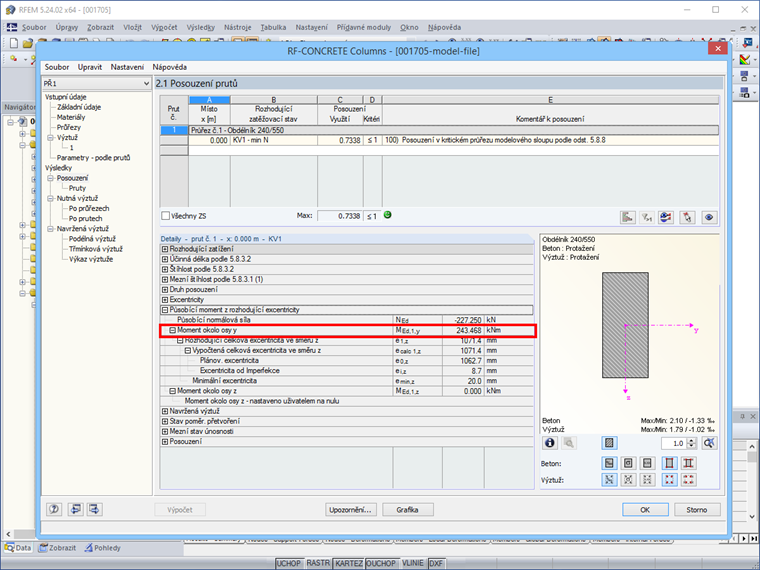Click the help icon at dialog bottom-left

point(54,509)
